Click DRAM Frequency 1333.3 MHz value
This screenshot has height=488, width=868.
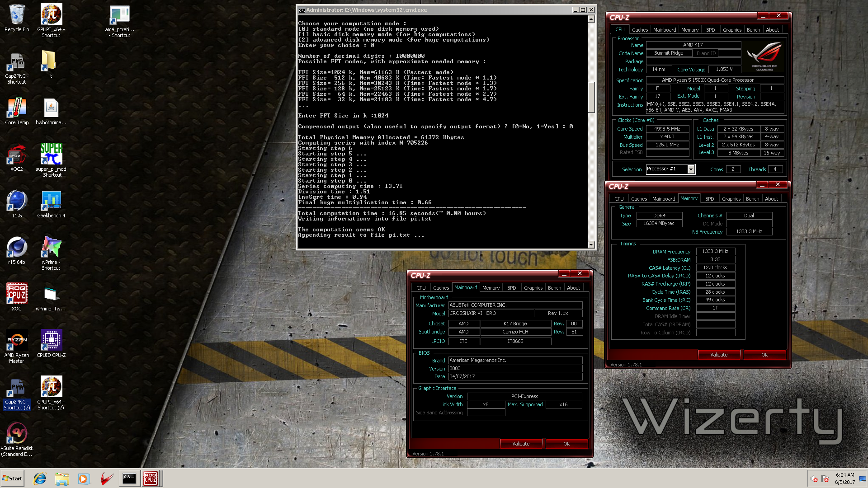pyautogui.click(x=715, y=252)
